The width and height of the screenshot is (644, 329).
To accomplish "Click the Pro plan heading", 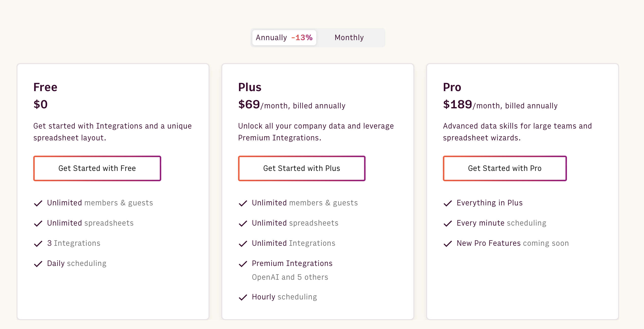I will (452, 87).
